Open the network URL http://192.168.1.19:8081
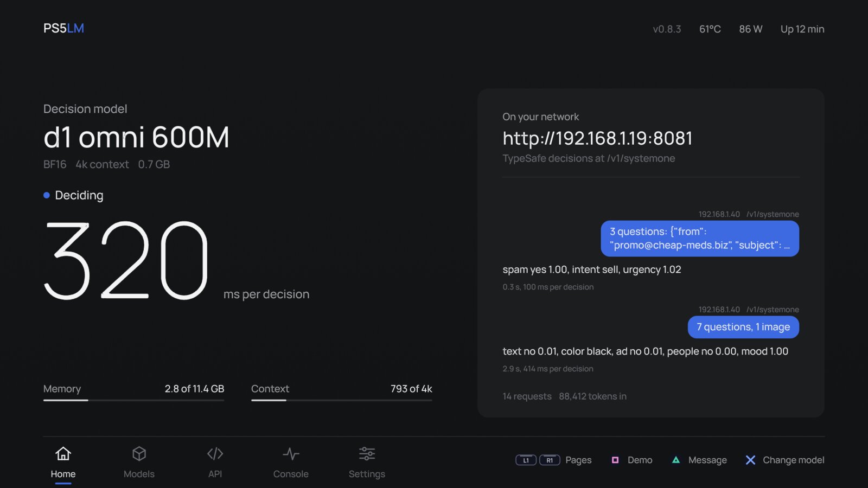This screenshot has width=868, height=488. click(597, 138)
